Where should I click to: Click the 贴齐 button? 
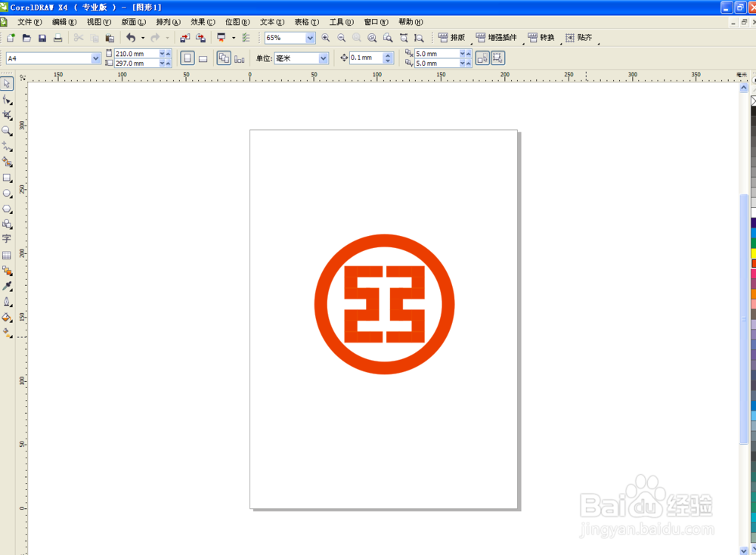tap(578, 38)
